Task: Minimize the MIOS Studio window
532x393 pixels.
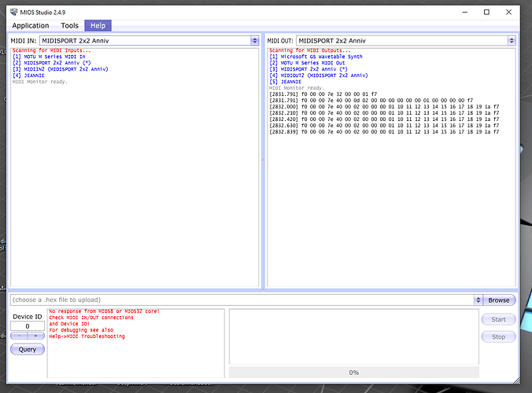Action: 465,13
